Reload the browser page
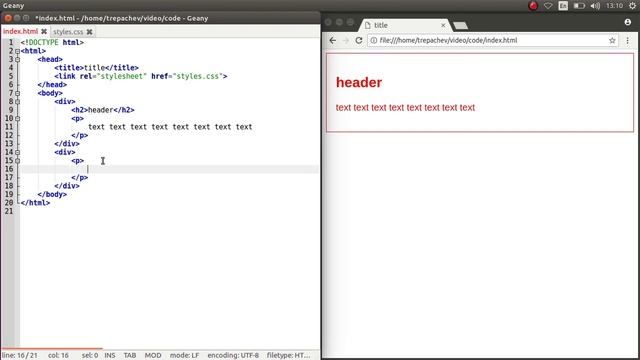This screenshot has width=640, height=360. point(359,40)
